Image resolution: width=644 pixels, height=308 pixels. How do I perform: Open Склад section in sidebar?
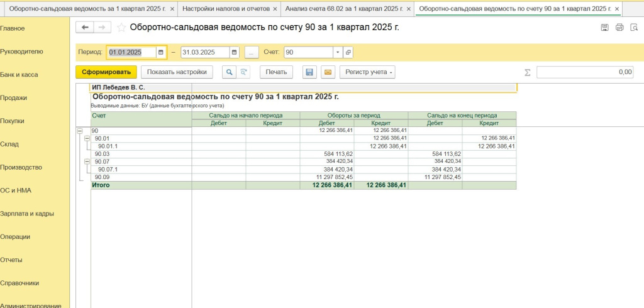pos(9,144)
